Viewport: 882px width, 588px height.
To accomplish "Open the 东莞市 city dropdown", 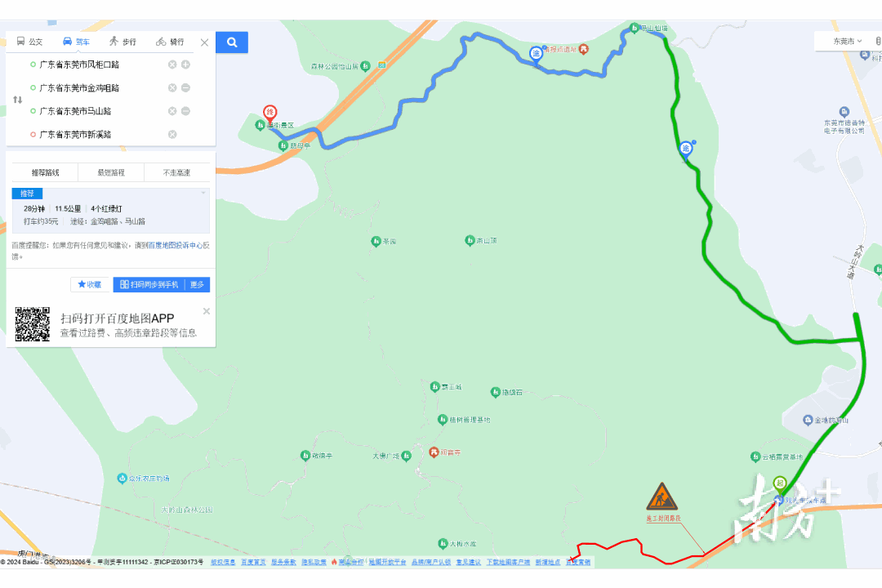I will pyautogui.click(x=847, y=41).
